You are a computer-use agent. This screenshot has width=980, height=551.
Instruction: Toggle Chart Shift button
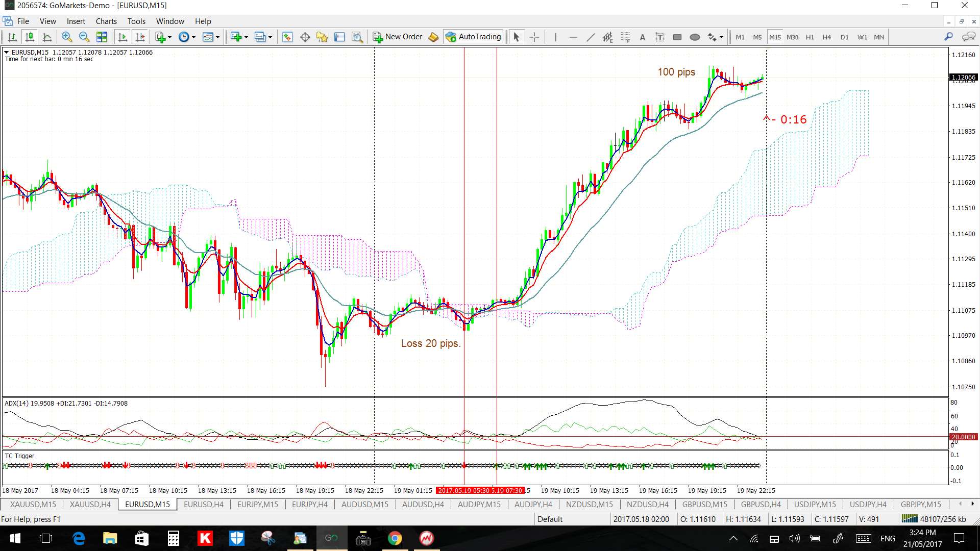point(140,37)
